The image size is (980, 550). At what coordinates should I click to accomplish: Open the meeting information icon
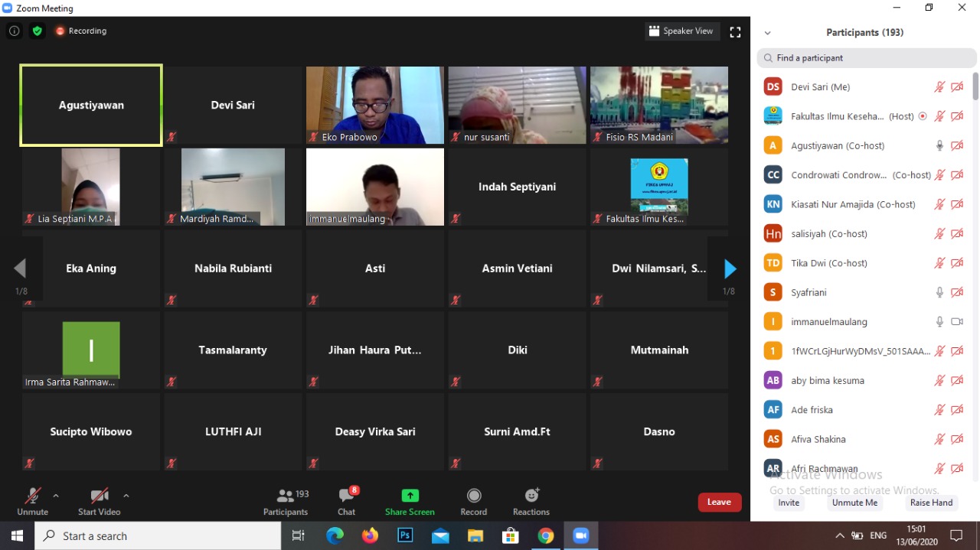[14, 31]
